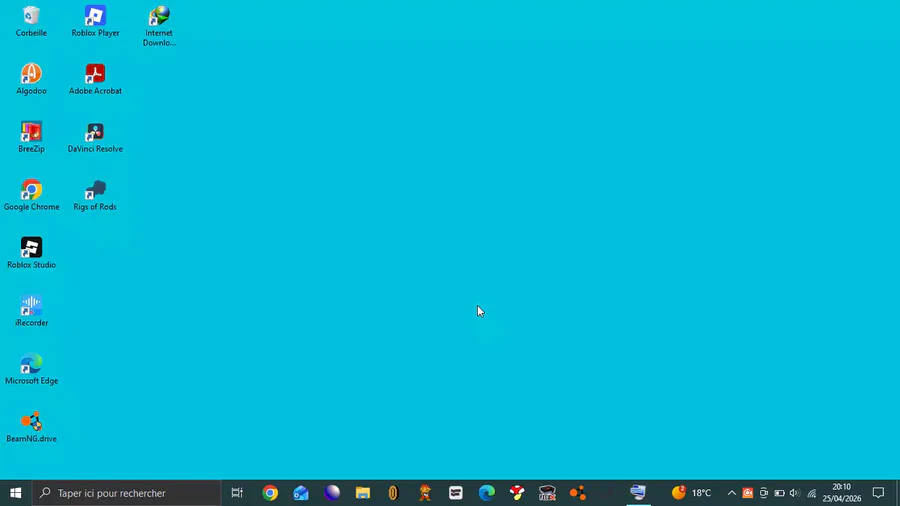Select the Rigs of Rods desktop shortcut
Screen dimensions: 900x506
tap(95, 196)
